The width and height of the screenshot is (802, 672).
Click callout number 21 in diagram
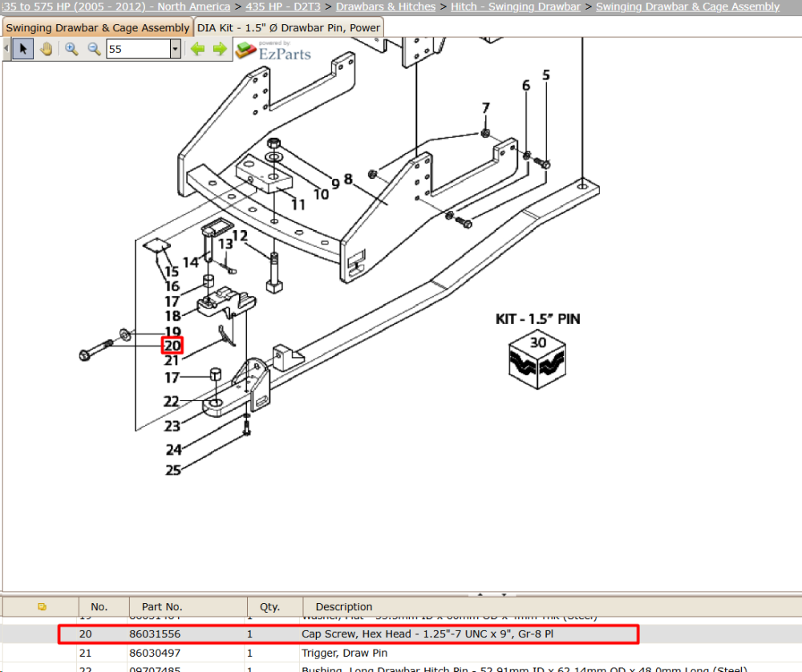(172, 361)
